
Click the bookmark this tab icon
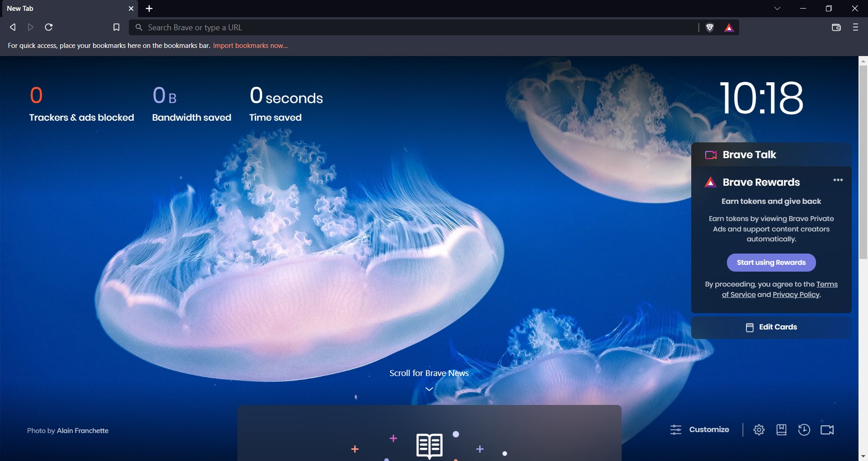pyautogui.click(x=116, y=27)
